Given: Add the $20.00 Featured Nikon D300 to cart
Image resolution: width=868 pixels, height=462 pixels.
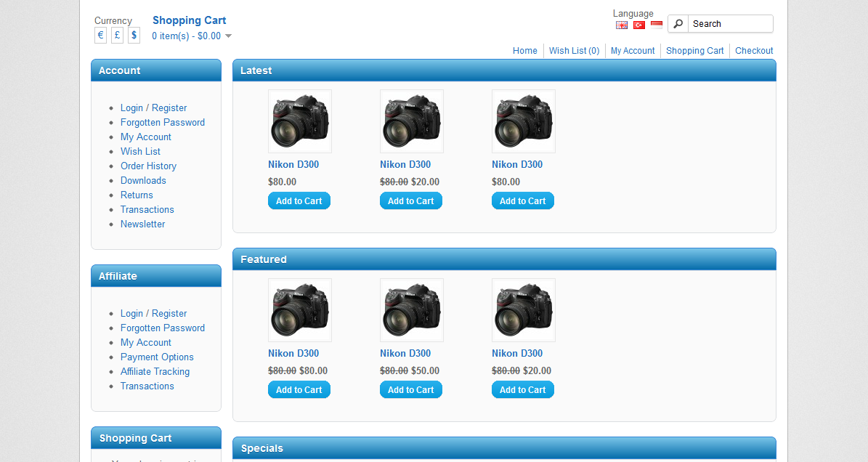Looking at the screenshot, I should pos(522,389).
